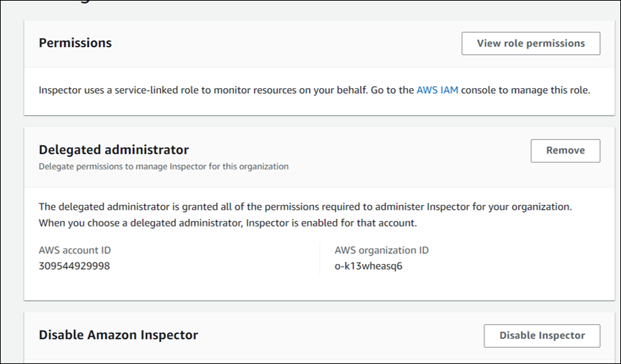Click the Disable Amazon Inspector heading
The image size is (621, 364).
click(118, 335)
